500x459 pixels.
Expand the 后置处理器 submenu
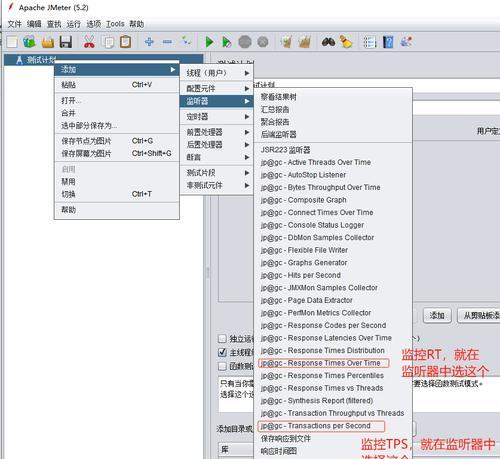coord(217,144)
